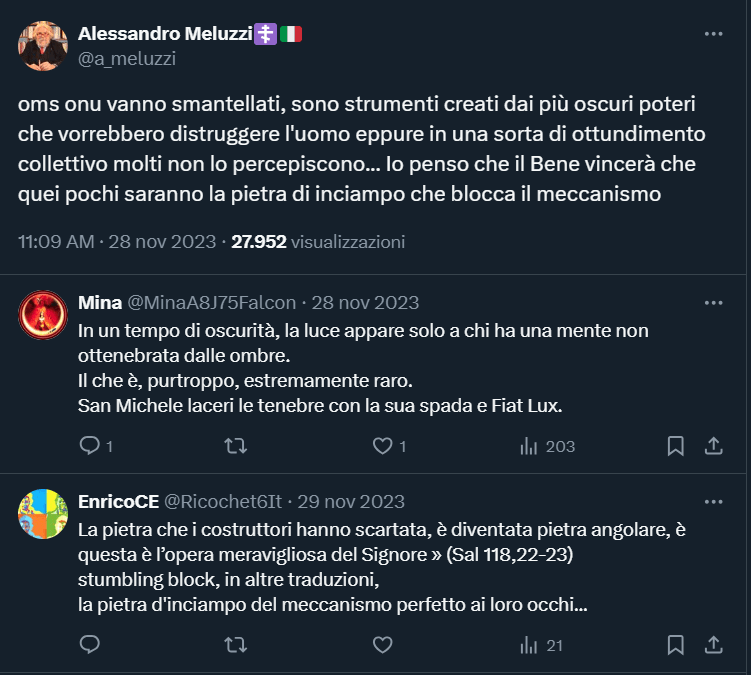Open Mina's profile avatar
Viewport: 751px width, 675px height.
pos(43,315)
